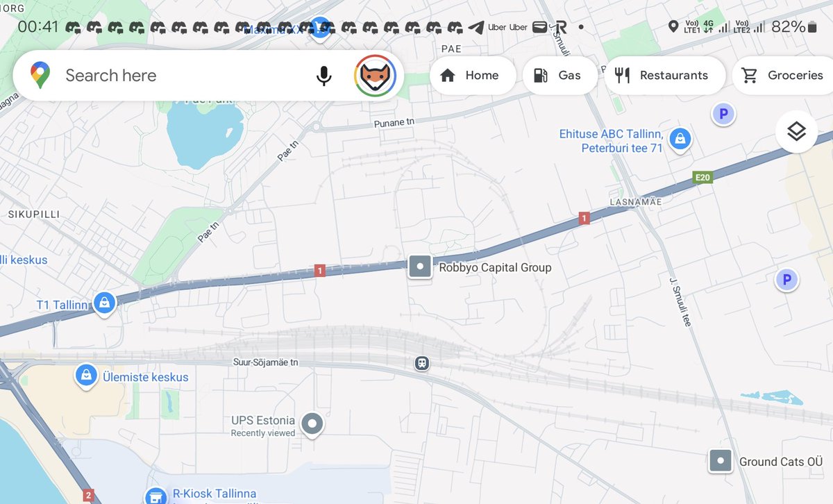The image size is (833, 504).
Task: Select the Home shortcut chip
Action: pyautogui.click(x=472, y=76)
